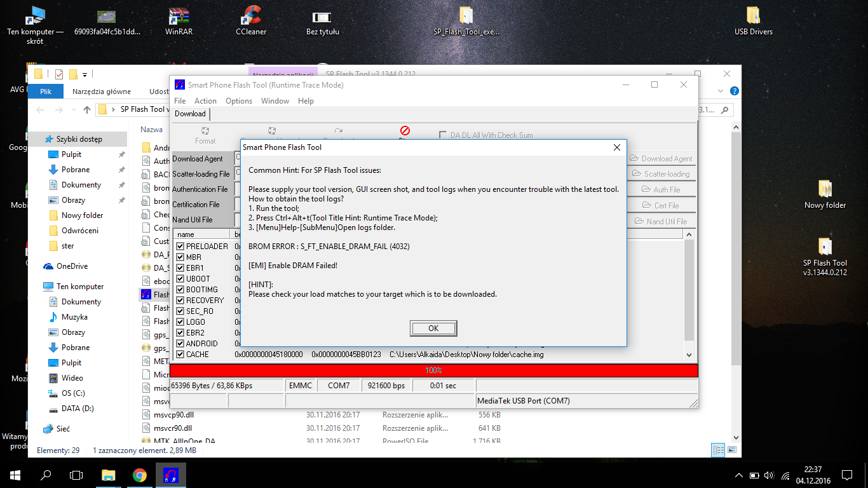Open the Action Center notifications
Viewport: 868px width, 488px height.
coord(847,475)
